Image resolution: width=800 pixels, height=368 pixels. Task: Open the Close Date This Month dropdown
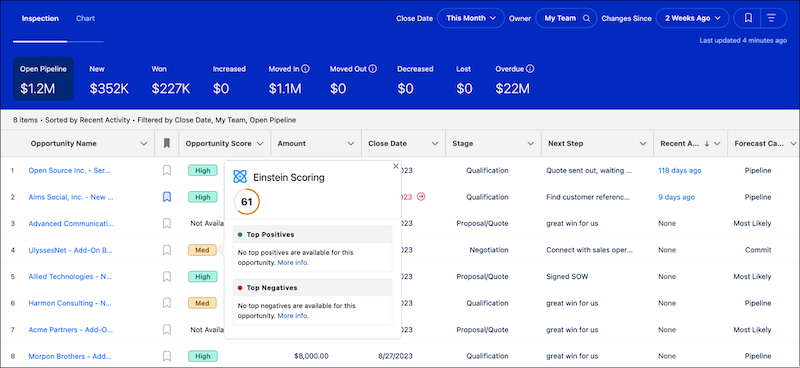pyautogui.click(x=471, y=18)
